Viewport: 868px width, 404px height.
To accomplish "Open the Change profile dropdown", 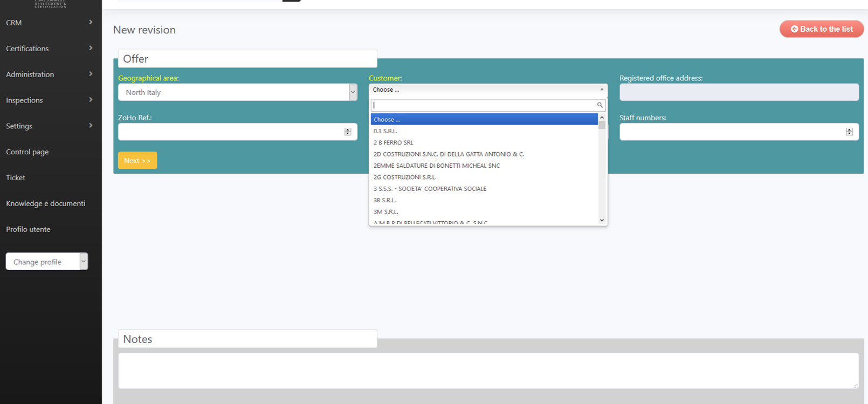I will (46, 262).
